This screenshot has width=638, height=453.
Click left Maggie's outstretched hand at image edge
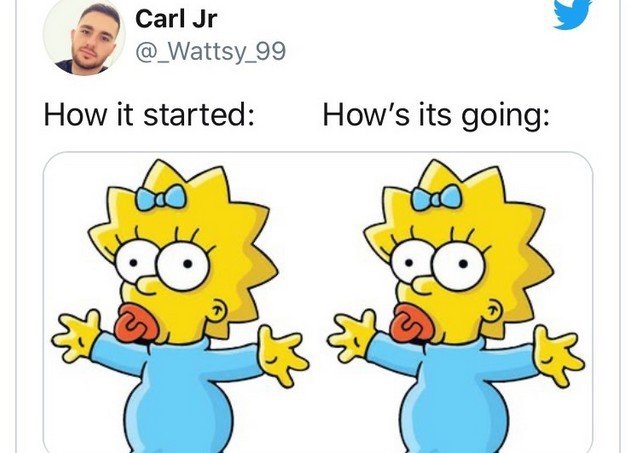[x=76, y=336]
